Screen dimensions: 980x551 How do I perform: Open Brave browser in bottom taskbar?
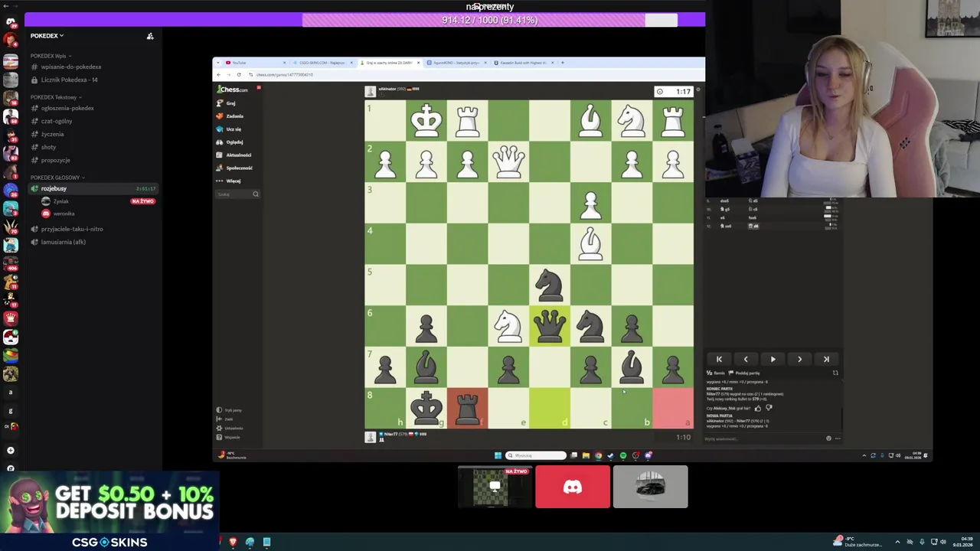(x=233, y=542)
